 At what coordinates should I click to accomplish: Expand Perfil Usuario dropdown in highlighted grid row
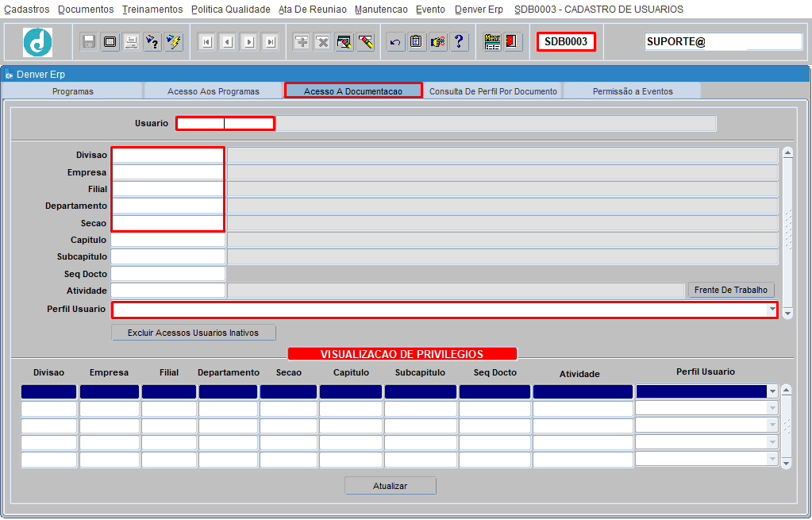click(772, 391)
